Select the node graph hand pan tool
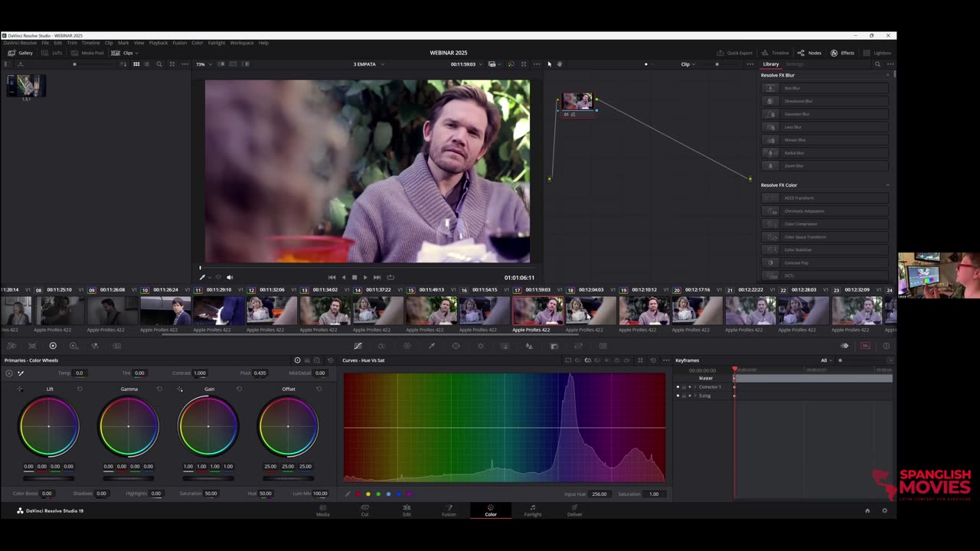This screenshot has width=980, height=551. pyautogui.click(x=560, y=64)
